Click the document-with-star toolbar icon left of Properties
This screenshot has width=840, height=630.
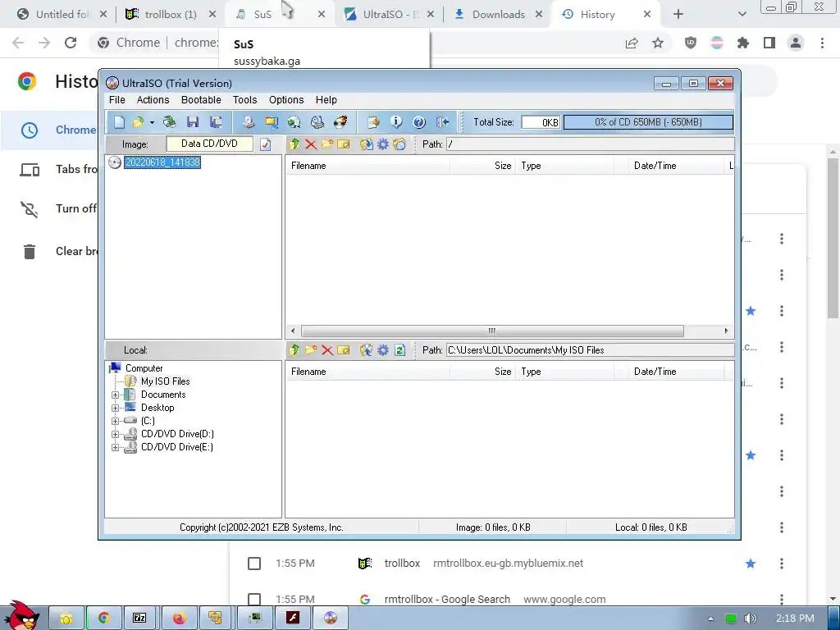pyautogui.click(x=373, y=123)
